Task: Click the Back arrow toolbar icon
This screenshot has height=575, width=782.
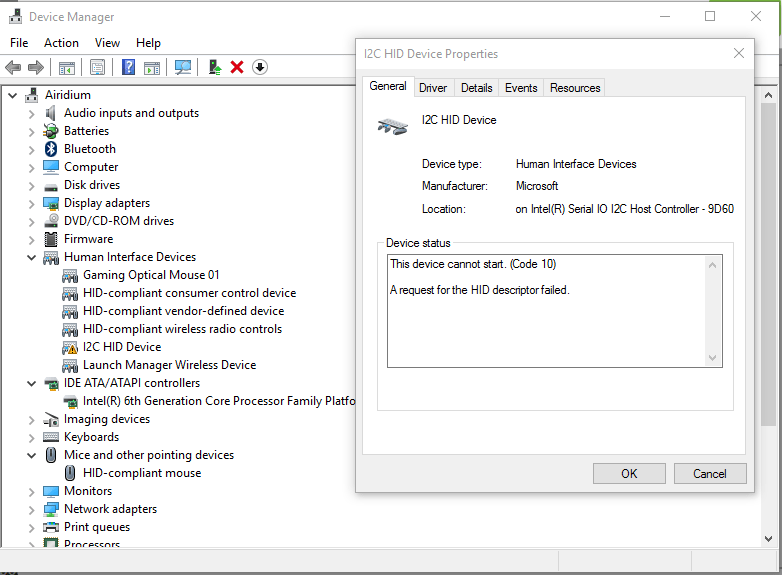Action: 13,67
